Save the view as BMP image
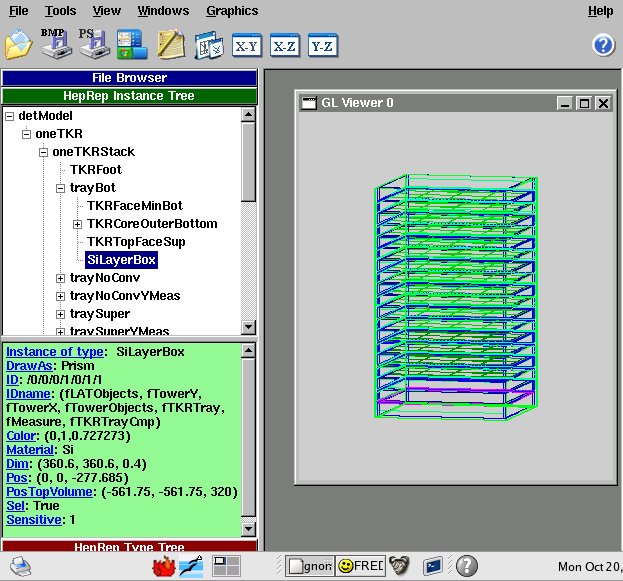 [54, 44]
